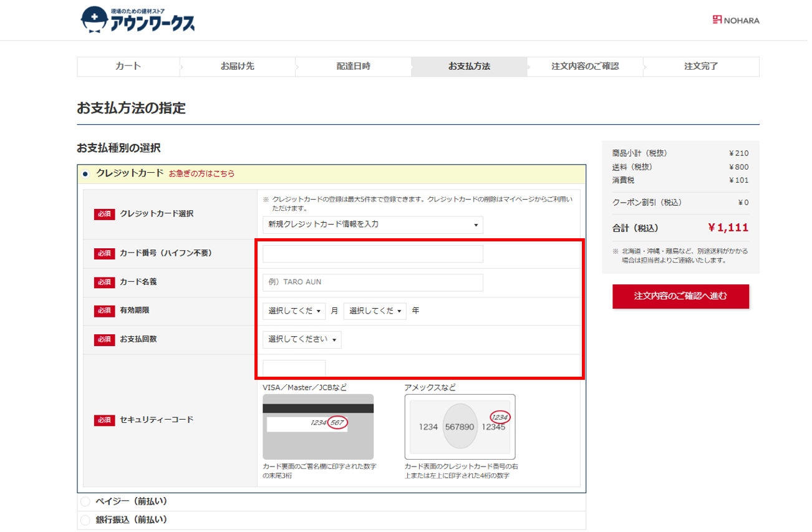Open the expiration year dropdown
The height and width of the screenshot is (532, 812).
click(x=374, y=311)
